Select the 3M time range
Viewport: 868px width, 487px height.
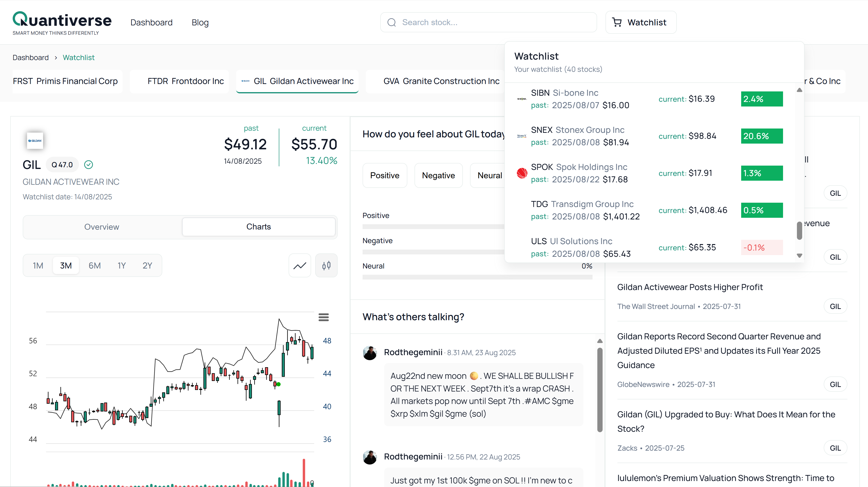[66, 266]
